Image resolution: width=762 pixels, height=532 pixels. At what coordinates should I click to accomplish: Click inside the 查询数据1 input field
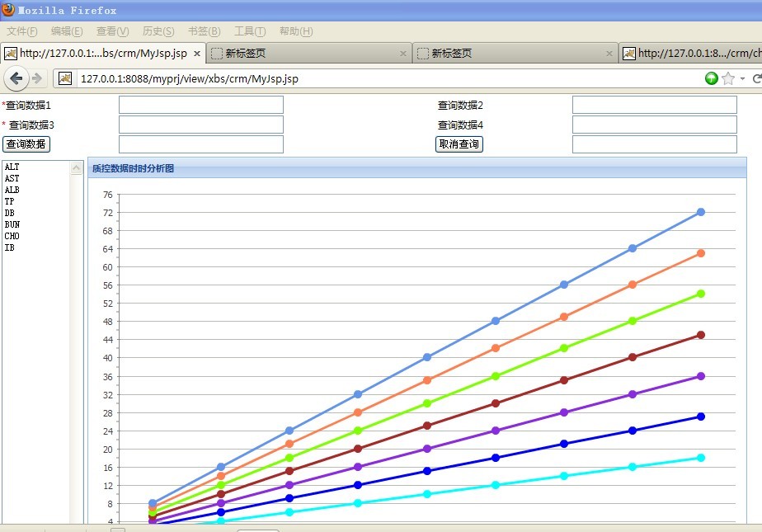point(200,104)
